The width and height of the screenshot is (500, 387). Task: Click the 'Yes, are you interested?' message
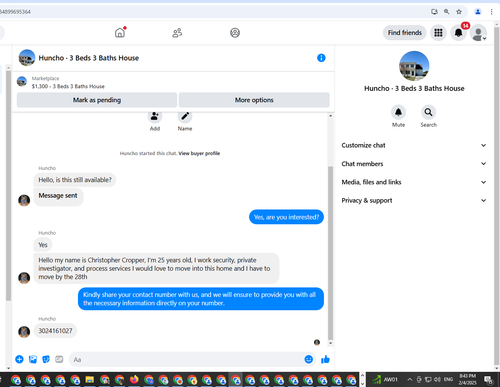(x=286, y=217)
